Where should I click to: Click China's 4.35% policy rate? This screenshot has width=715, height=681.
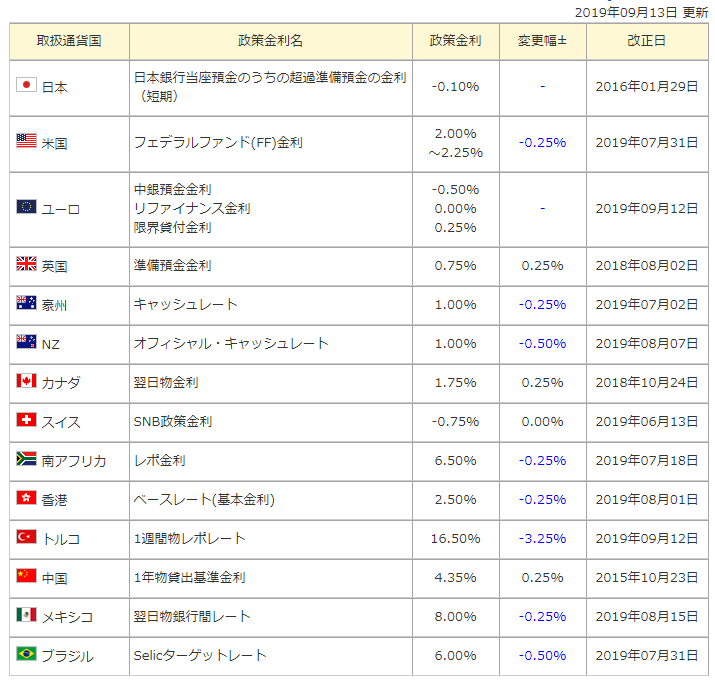click(456, 578)
